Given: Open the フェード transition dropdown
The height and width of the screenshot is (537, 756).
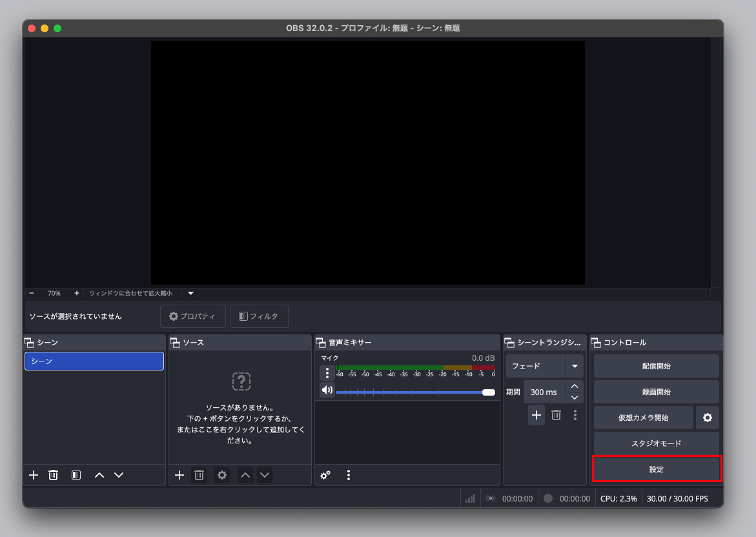Looking at the screenshot, I should click(x=575, y=366).
